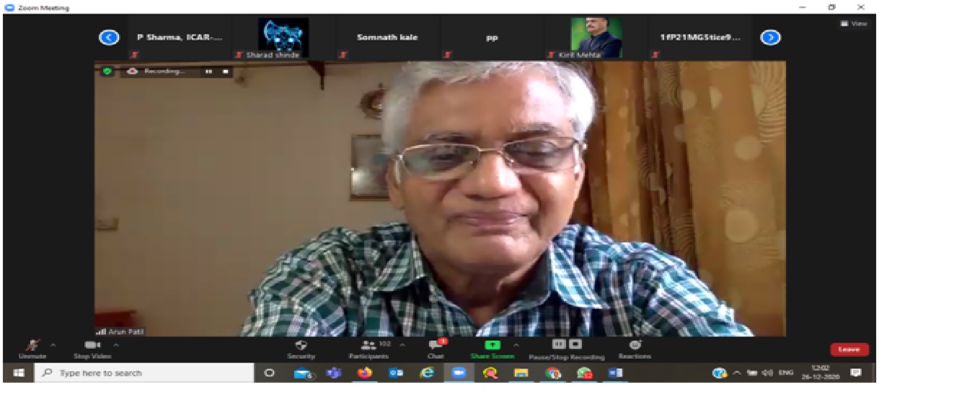The width and height of the screenshot is (980, 405).
Task: Select the Somnath kale participant tile
Action: coord(387,38)
